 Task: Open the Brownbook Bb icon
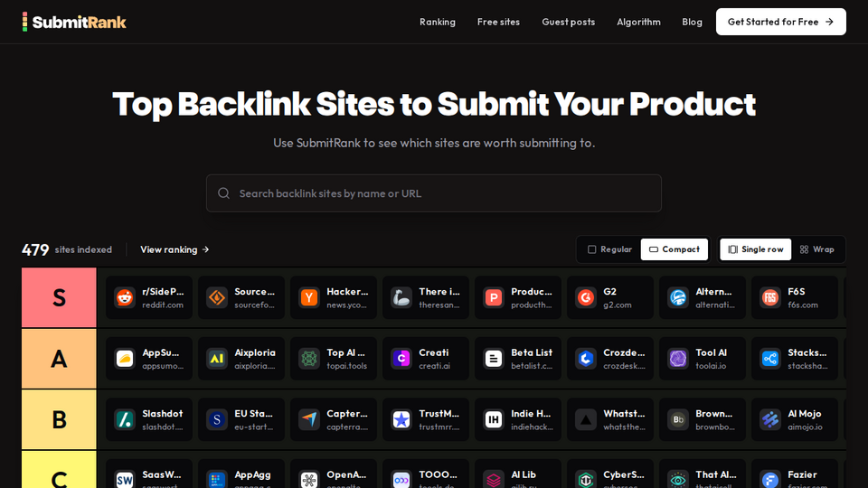pyautogui.click(x=678, y=419)
